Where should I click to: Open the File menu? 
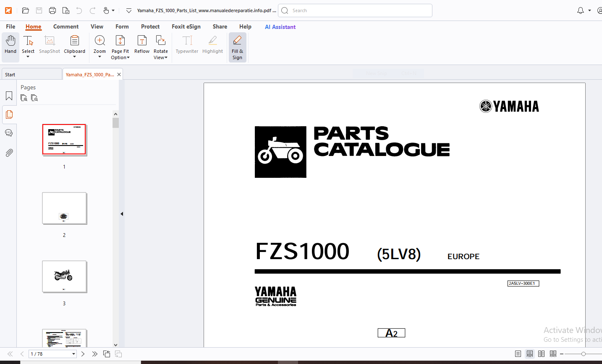click(10, 26)
